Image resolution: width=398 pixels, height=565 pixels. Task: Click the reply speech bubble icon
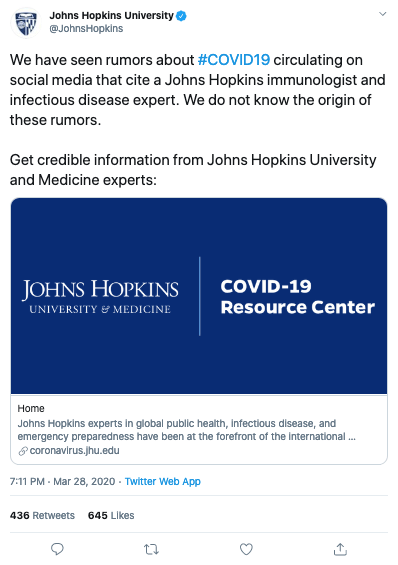57,549
